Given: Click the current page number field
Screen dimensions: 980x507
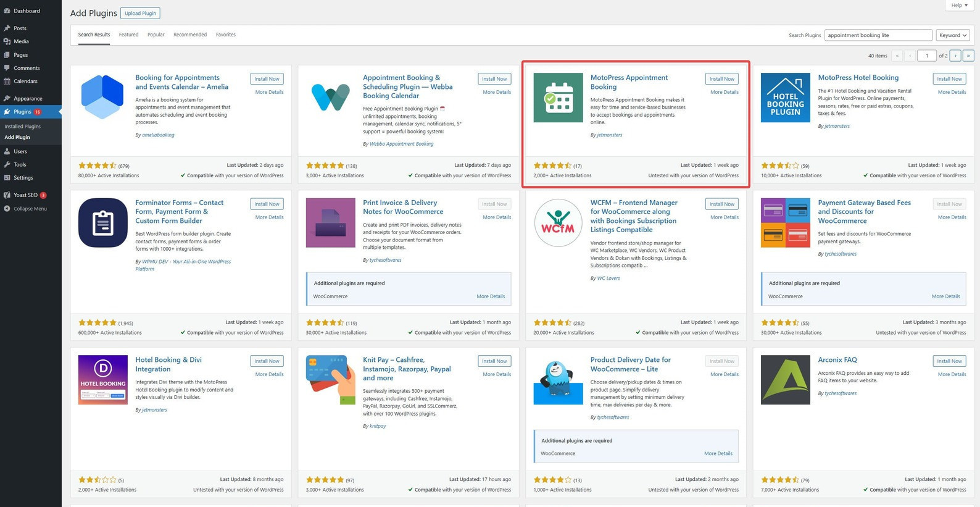Looking at the screenshot, I should (x=926, y=56).
